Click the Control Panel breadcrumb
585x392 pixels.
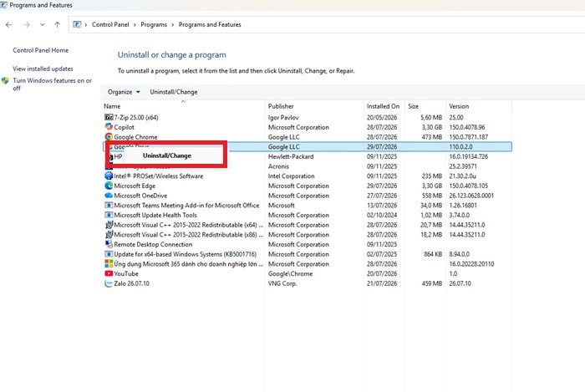(110, 24)
